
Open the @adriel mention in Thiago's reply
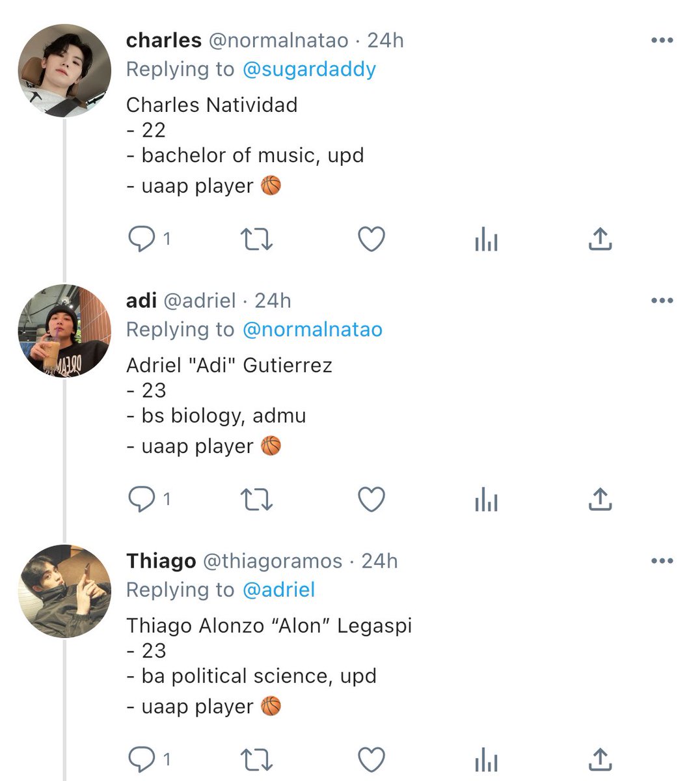click(x=278, y=590)
